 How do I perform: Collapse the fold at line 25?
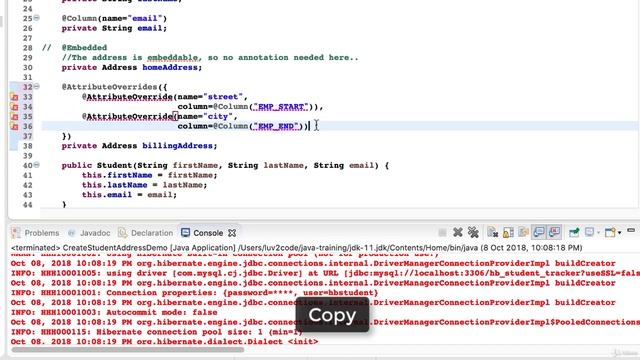[36, 18]
